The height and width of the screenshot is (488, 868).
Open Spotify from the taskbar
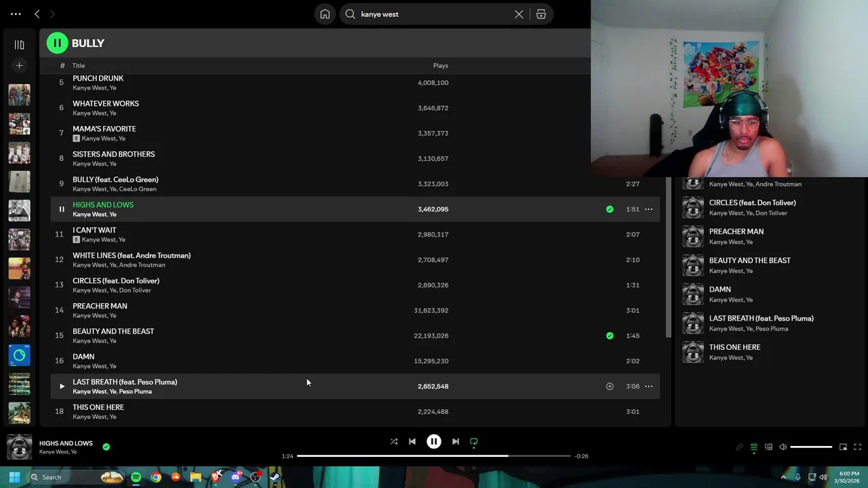[136, 477]
